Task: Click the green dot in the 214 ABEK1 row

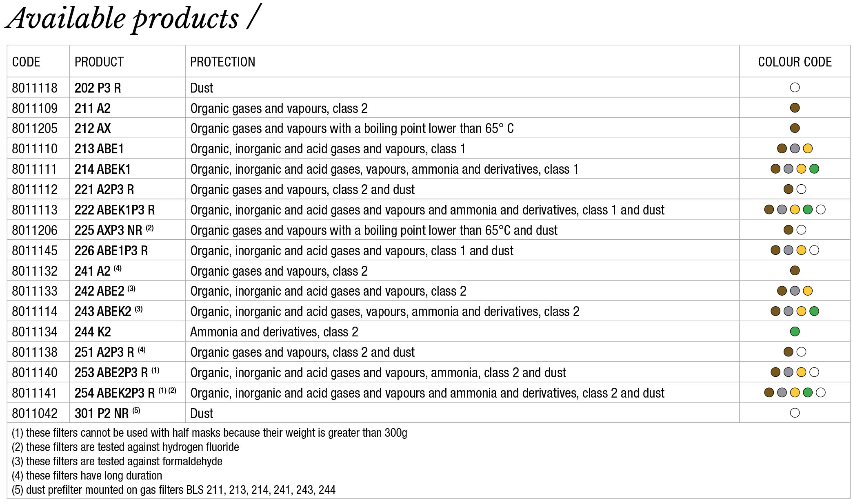Action: (x=814, y=169)
